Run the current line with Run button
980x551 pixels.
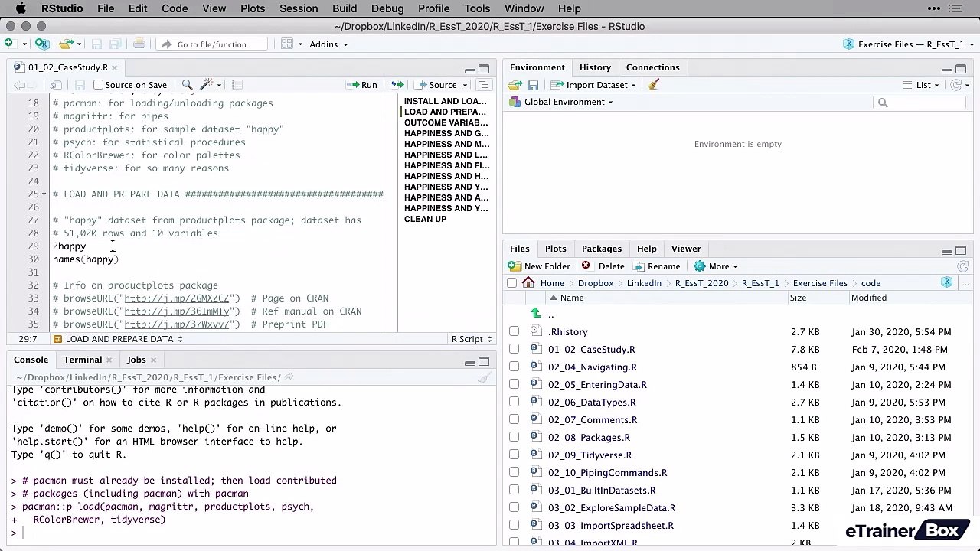coord(361,85)
